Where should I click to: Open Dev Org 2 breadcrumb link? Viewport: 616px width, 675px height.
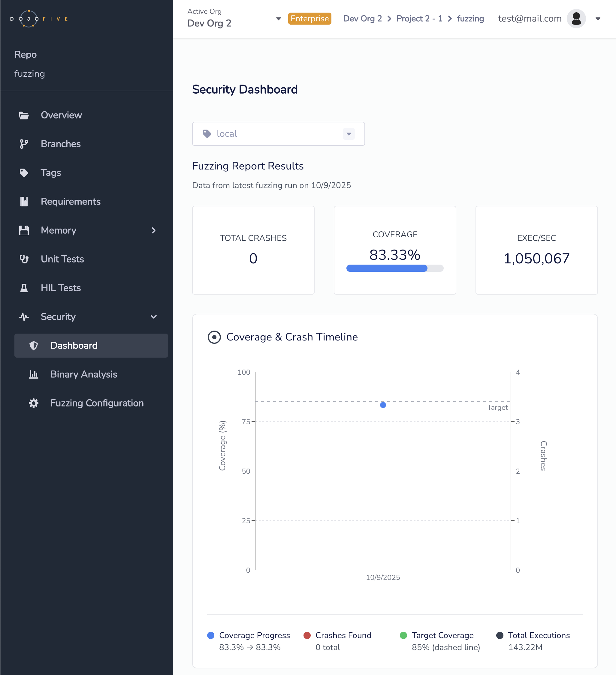pos(362,19)
